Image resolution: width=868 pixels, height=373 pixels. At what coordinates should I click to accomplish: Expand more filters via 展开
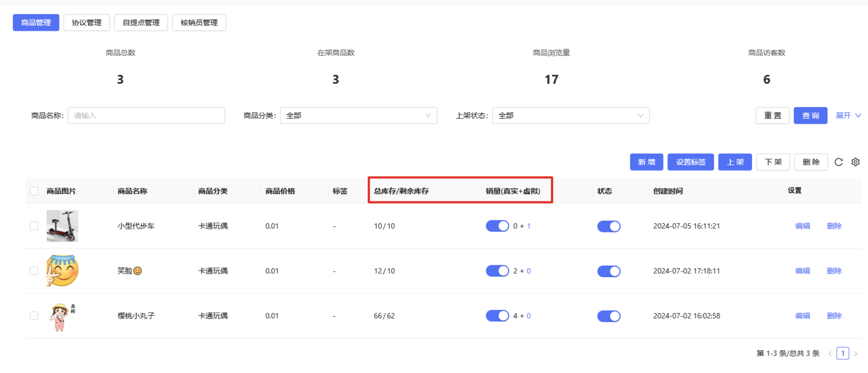(x=848, y=115)
